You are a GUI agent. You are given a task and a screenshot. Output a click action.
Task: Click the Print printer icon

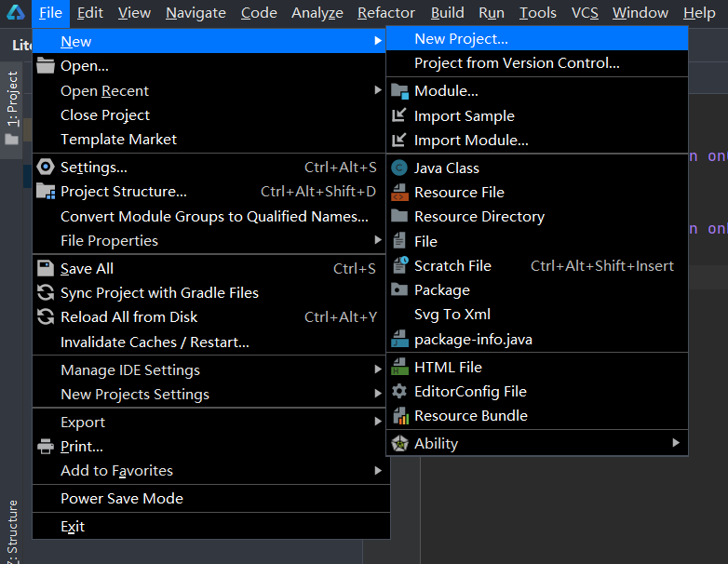coord(46,446)
